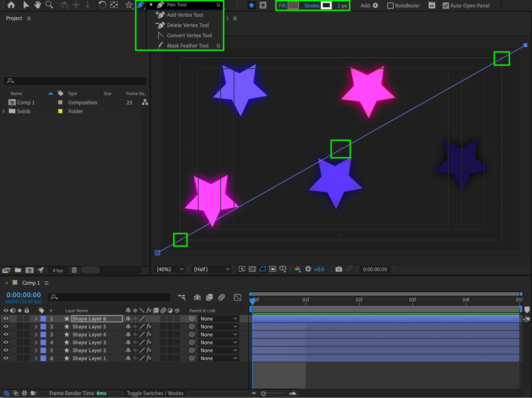Select the Star shape tool
532x398 pixels.
tap(129, 5)
